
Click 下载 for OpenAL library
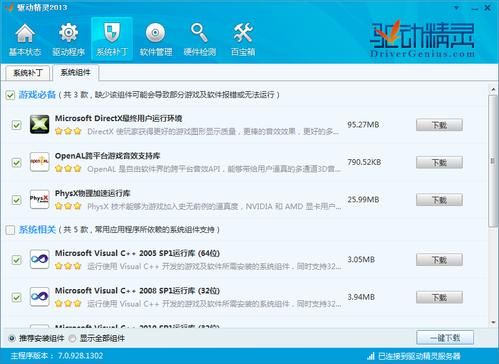pos(439,163)
